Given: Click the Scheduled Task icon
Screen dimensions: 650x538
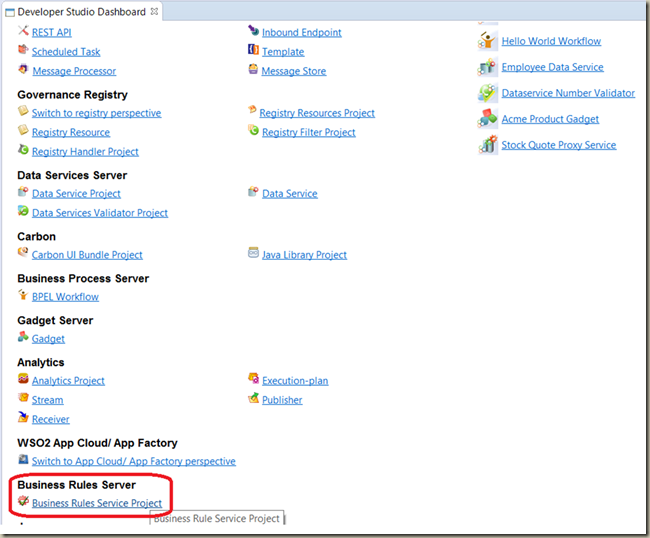Looking at the screenshot, I should 23,50.
